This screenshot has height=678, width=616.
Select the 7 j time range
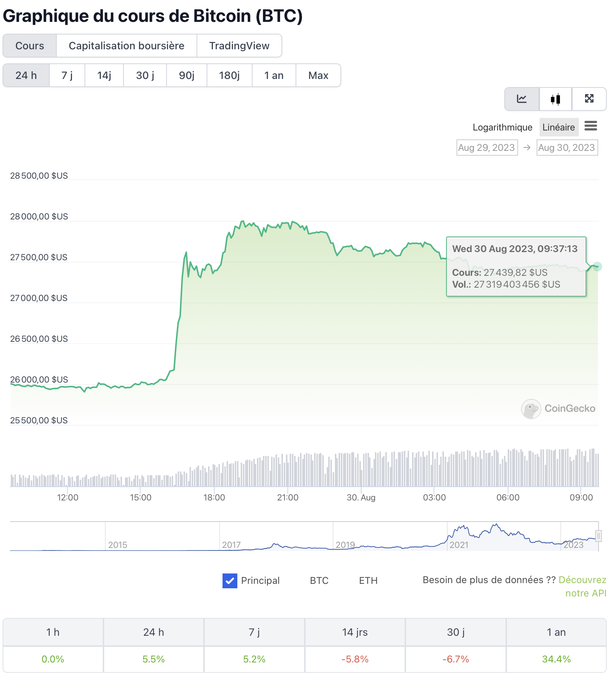pos(67,75)
